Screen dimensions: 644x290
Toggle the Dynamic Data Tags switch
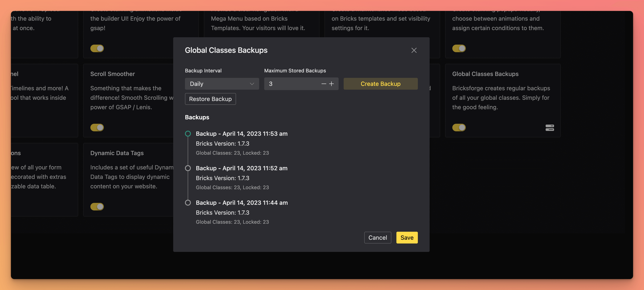click(x=97, y=207)
